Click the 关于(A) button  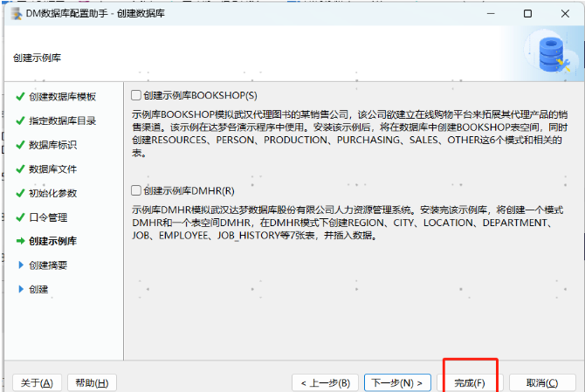pos(37,382)
